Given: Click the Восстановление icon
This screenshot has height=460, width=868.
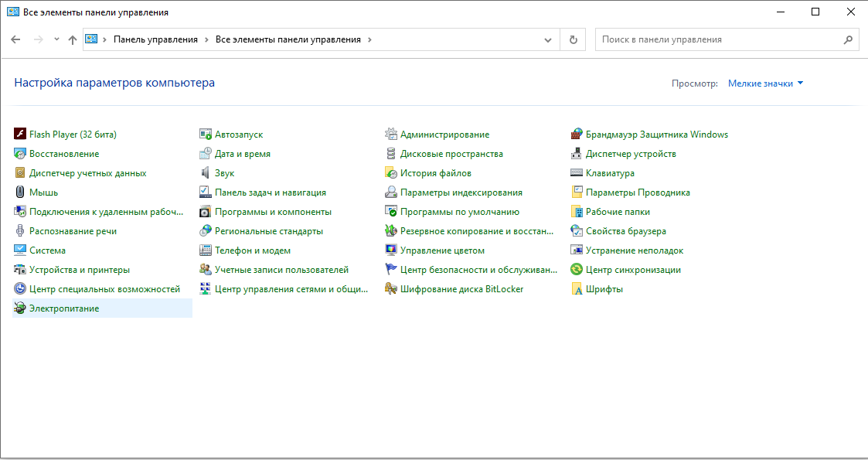Looking at the screenshot, I should click(20, 154).
